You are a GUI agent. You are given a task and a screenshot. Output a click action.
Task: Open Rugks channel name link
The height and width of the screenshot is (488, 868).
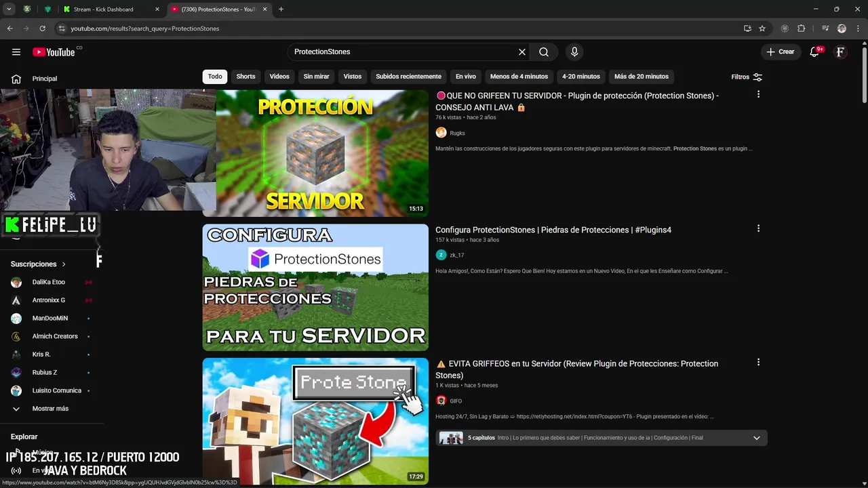(x=457, y=133)
